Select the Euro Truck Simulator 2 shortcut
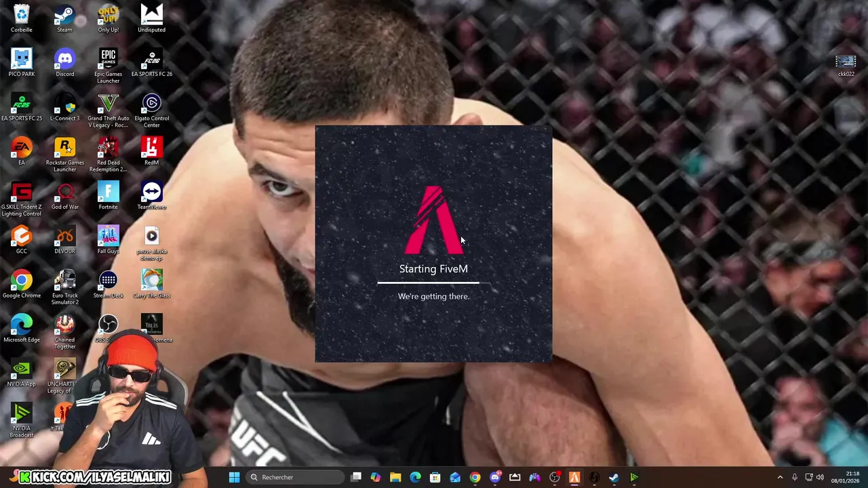Screen dimensions: 868x488 (x=65, y=287)
